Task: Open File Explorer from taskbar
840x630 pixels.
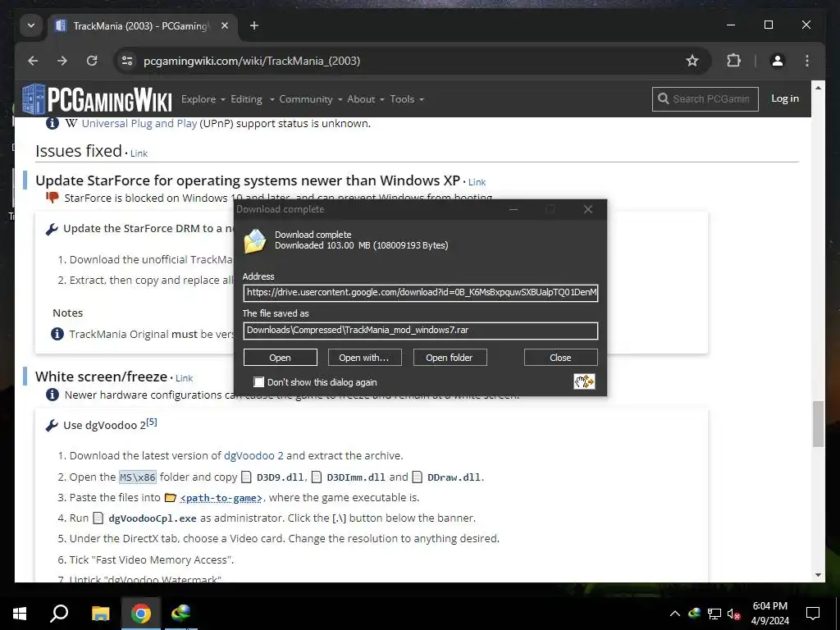Action: coord(100,614)
